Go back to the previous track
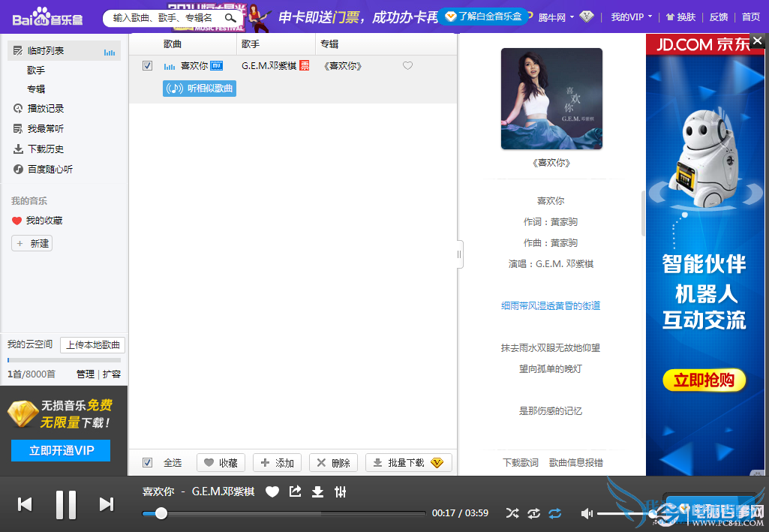769x532 pixels. [x=25, y=504]
